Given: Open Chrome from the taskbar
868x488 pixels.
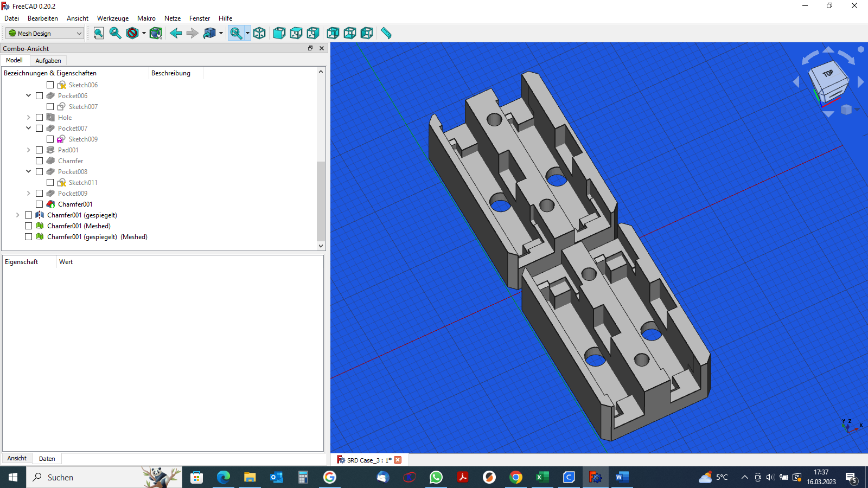Looking at the screenshot, I should [x=515, y=477].
